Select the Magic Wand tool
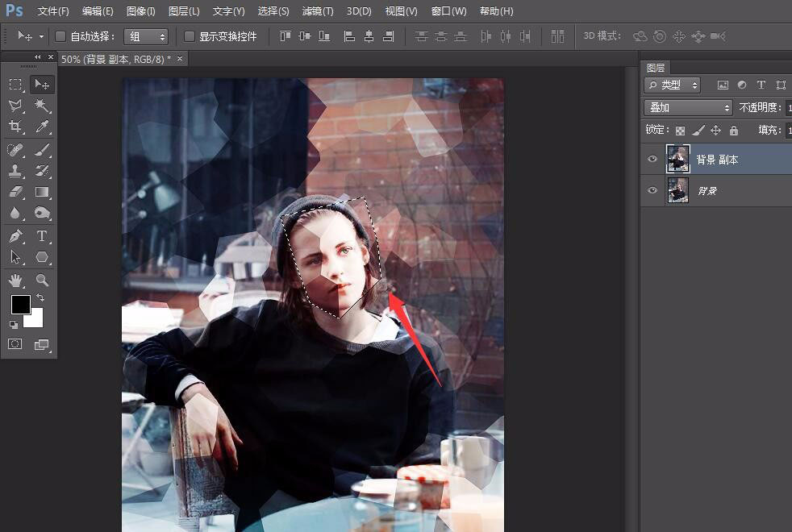The height and width of the screenshot is (532, 792). 43,106
